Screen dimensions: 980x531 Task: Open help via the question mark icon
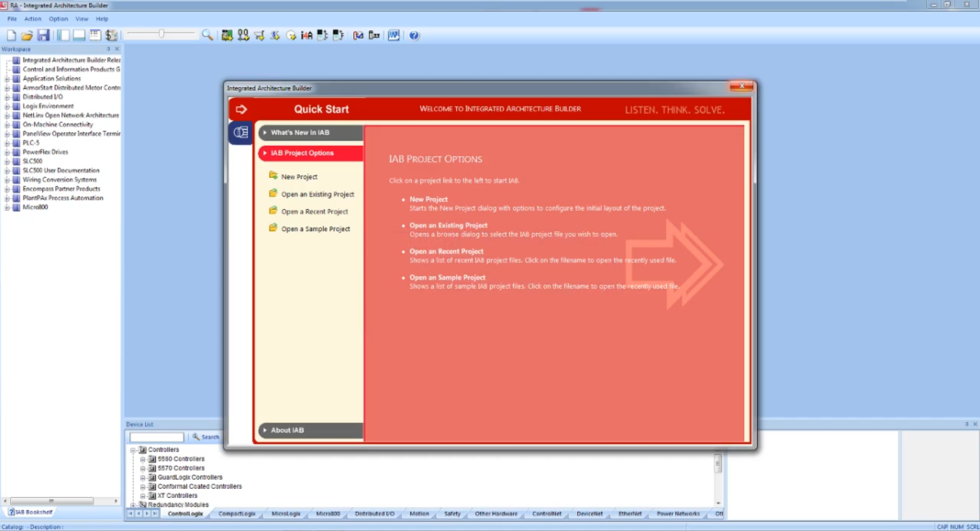(x=414, y=36)
